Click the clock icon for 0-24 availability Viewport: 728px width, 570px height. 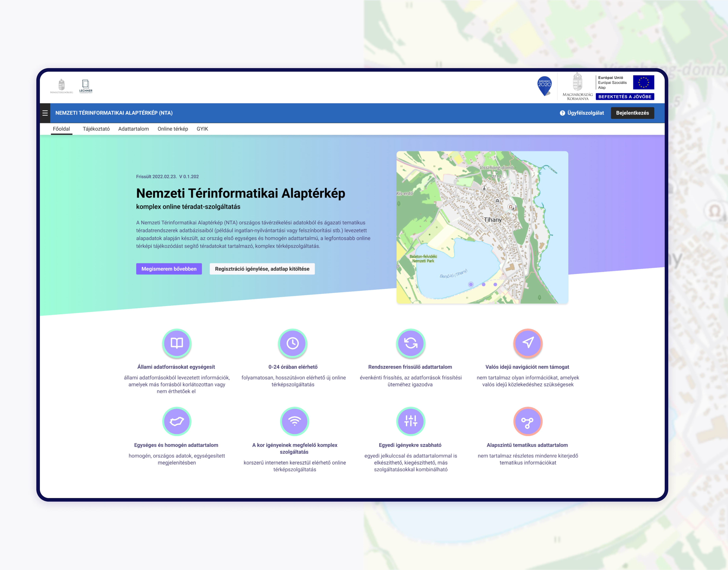pos(292,343)
